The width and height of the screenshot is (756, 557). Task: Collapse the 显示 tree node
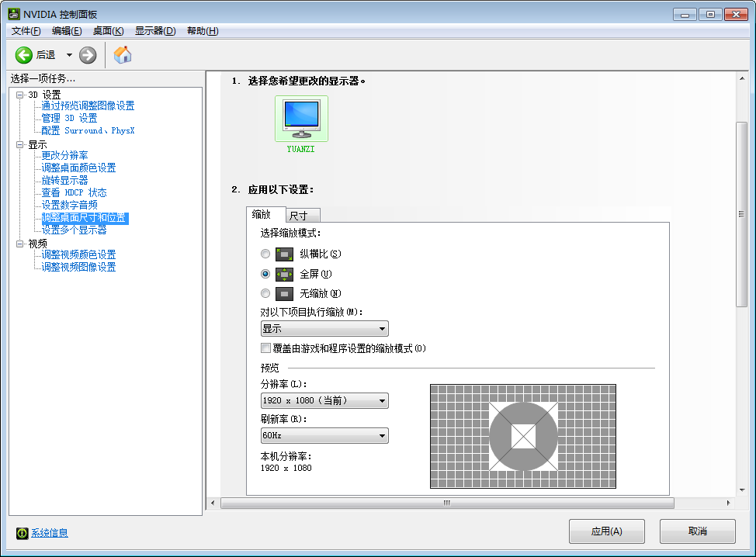click(19, 144)
